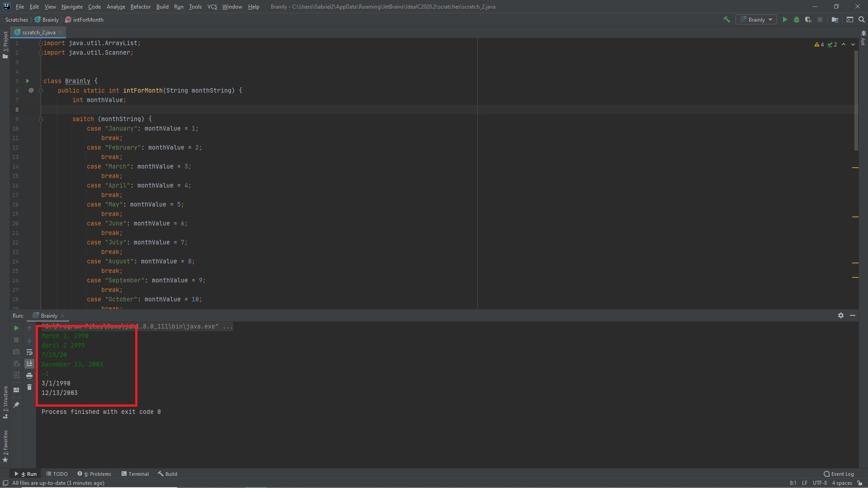Open the Event Log
The height and width of the screenshot is (488, 868).
839,474
